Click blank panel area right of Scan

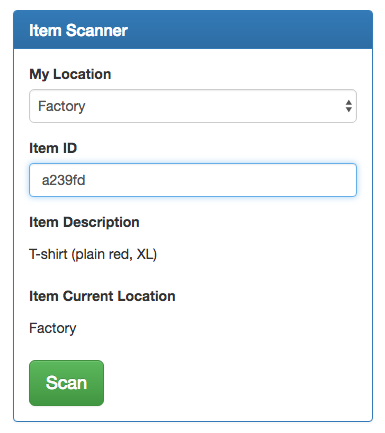233,383
